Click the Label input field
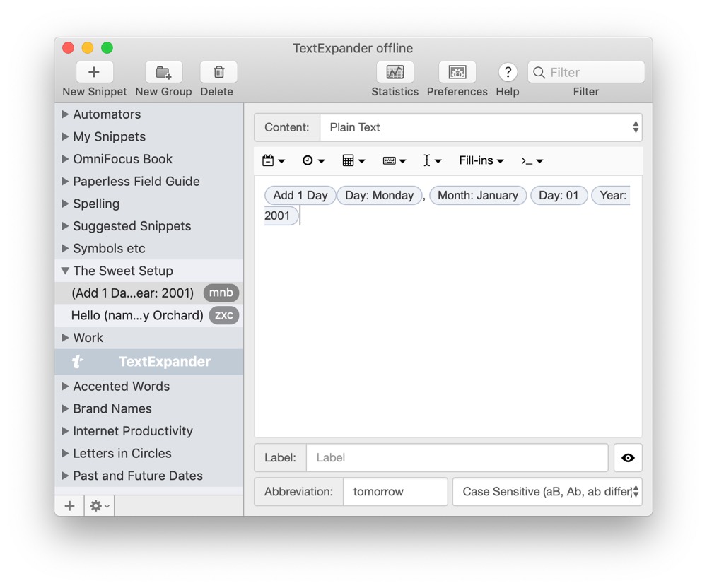707x588 pixels. tap(457, 458)
